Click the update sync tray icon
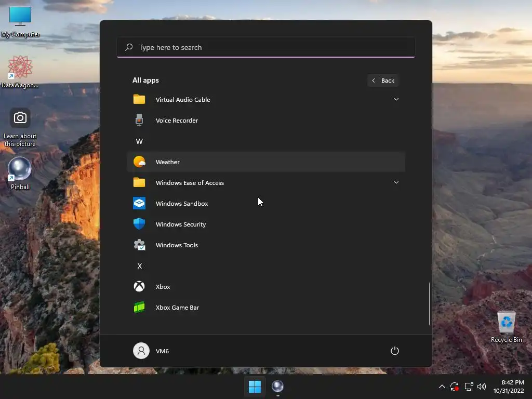This screenshot has width=532, height=399. (x=455, y=387)
